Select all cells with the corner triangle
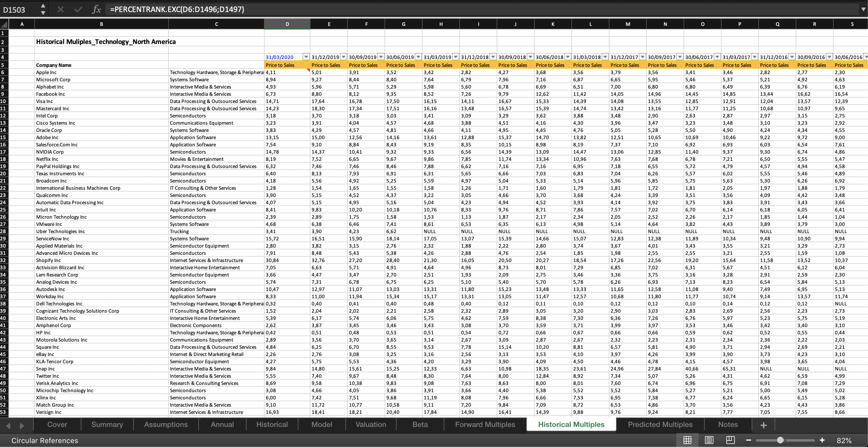The height and width of the screenshot is (447, 868). click(x=4, y=24)
